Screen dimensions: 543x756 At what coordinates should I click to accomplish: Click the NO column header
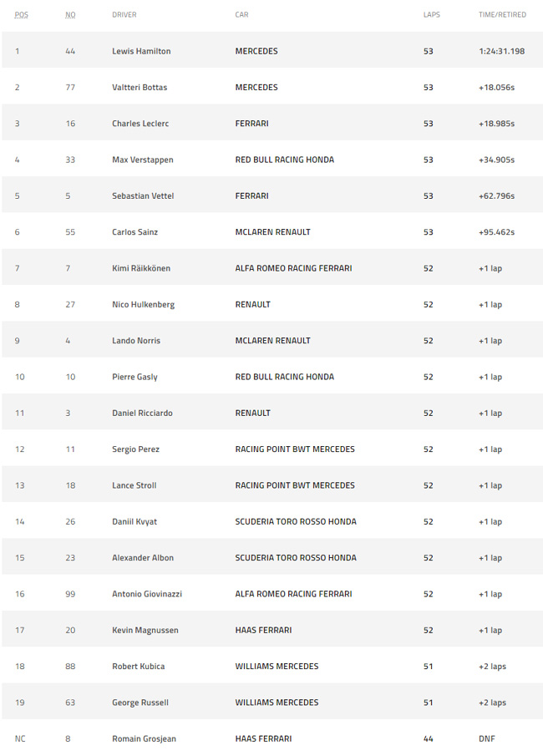coord(70,15)
